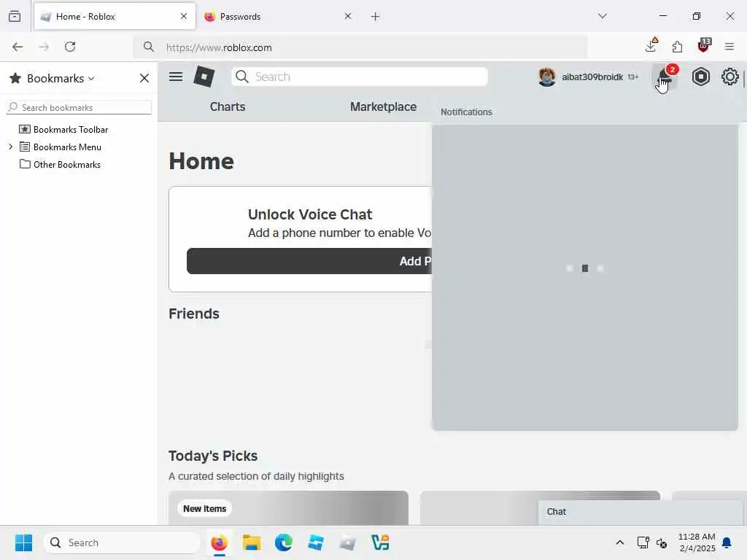Screen dimensions: 747x560
Task: Click the muted volume tray icon
Action: coord(662,542)
